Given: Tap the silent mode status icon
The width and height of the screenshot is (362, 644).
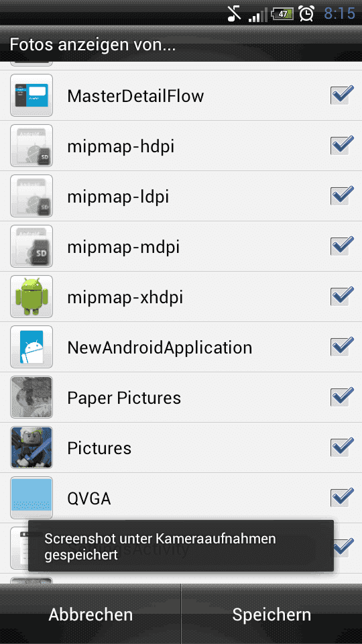Looking at the screenshot, I should point(235,13).
